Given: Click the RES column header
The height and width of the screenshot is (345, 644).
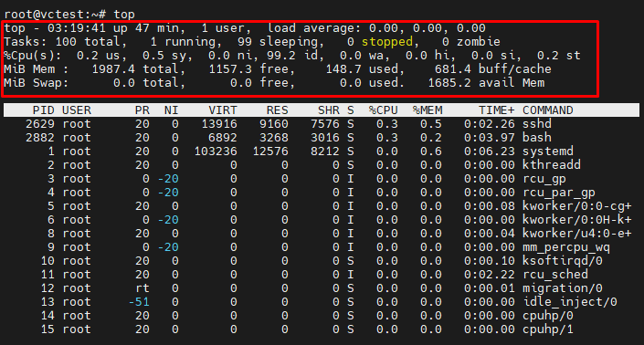Looking at the screenshot, I should click(x=277, y=110).
